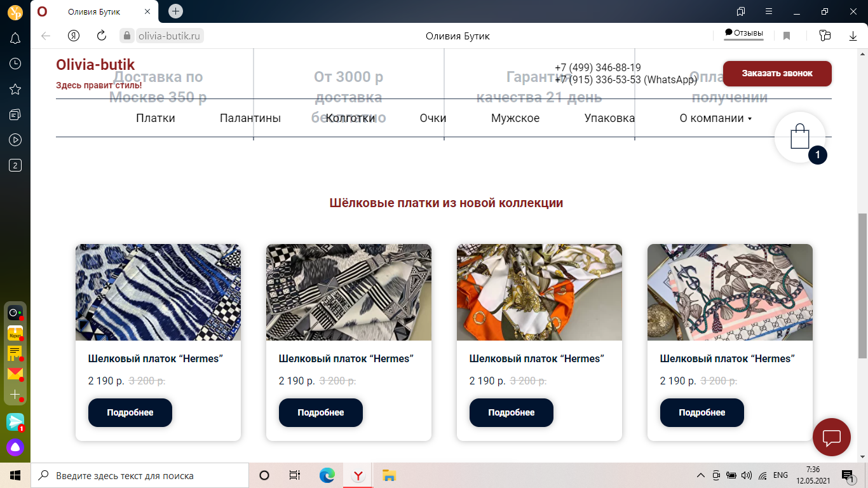This screenshot has width=868, height=488.
Task: Open the Windows Start menu
Action: 15,475
